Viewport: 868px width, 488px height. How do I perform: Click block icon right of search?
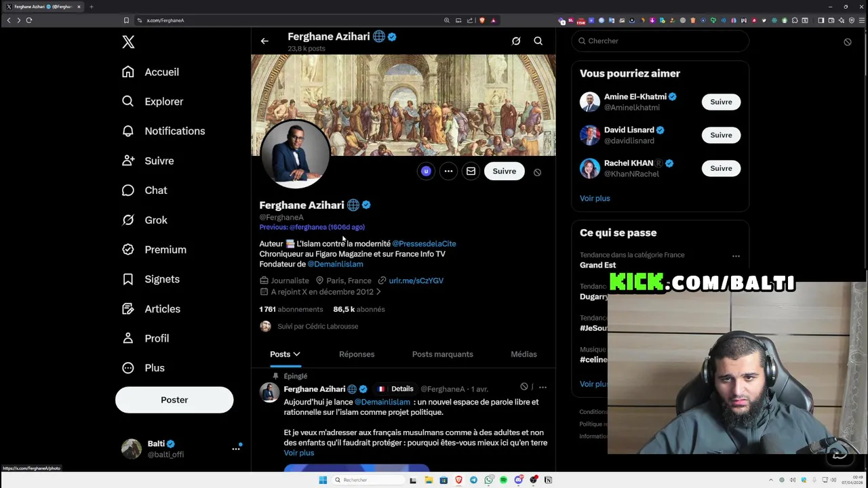pyautogui.click(x=847, y=42)
